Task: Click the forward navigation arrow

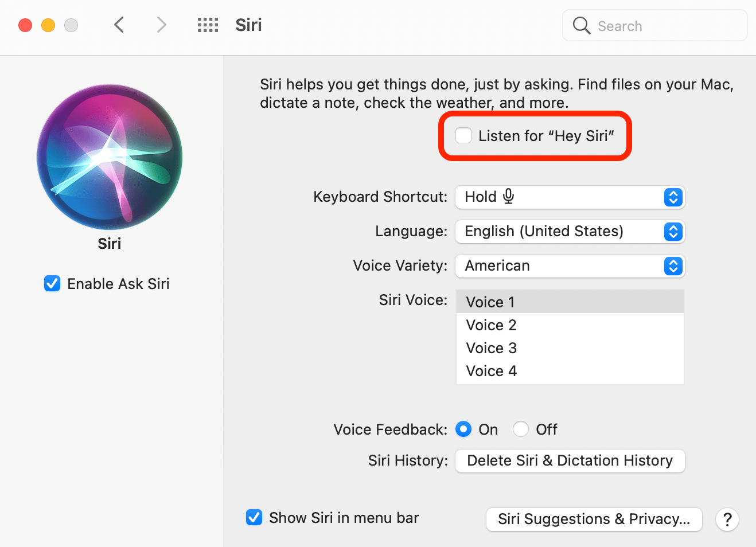Action: 161,25
